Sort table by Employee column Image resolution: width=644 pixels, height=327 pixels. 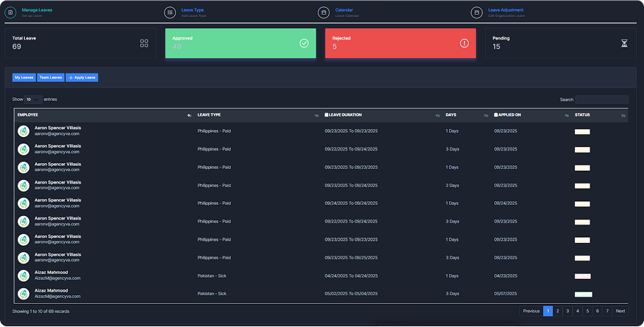[28, 114]
